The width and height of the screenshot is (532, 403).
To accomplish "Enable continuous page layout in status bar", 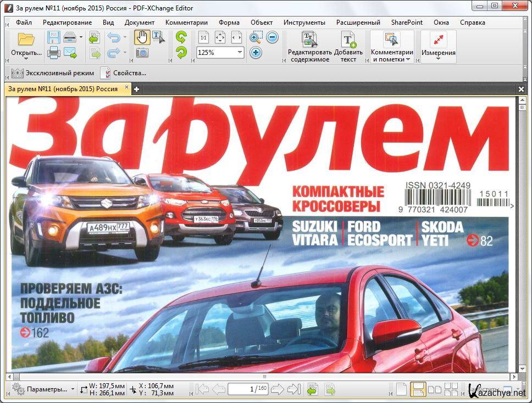I will point(418,389).
